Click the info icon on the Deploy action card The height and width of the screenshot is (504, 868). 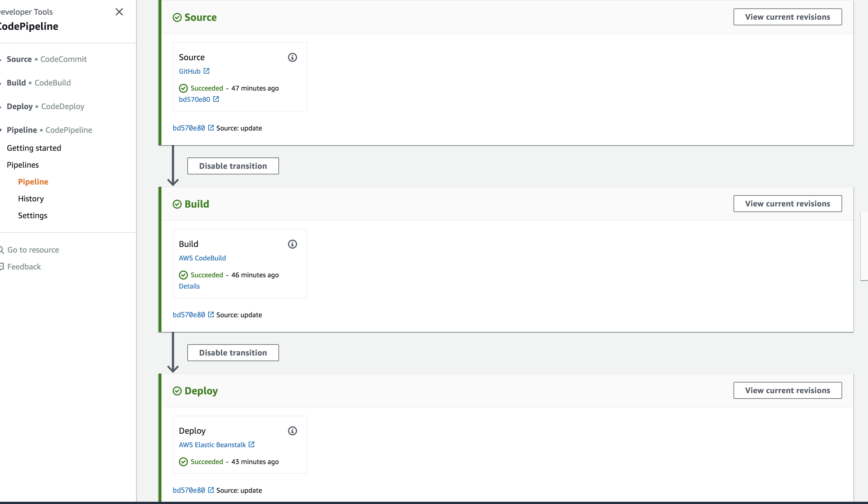(x=293, y=431)
